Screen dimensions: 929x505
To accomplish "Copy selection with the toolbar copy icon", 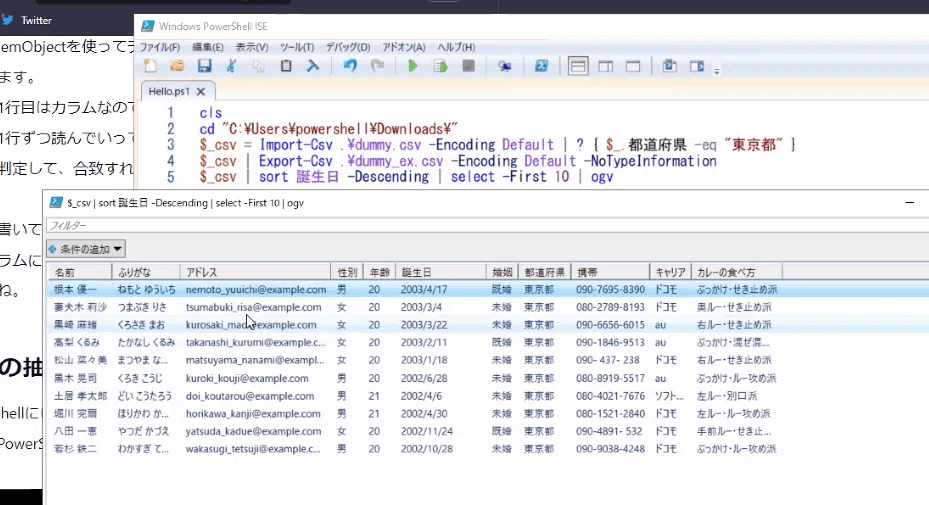I will point(258,66).
